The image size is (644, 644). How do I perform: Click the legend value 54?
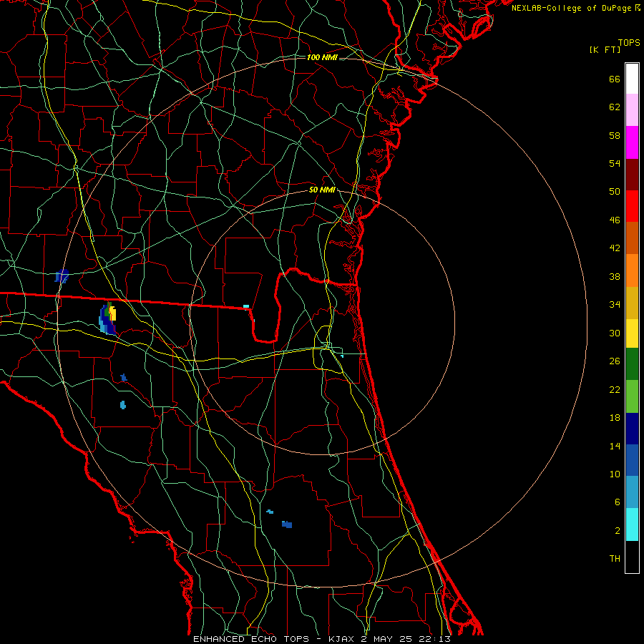click(x=615, y=163)
